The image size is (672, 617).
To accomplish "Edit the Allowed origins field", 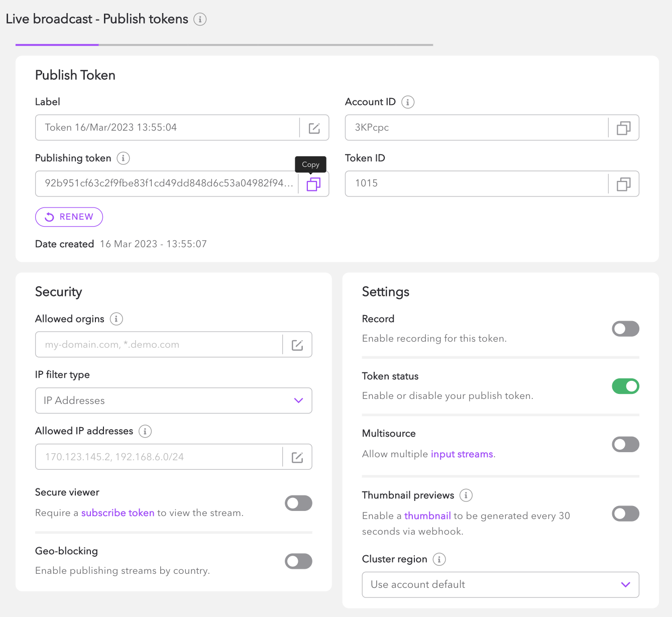I will coord(297,345).
